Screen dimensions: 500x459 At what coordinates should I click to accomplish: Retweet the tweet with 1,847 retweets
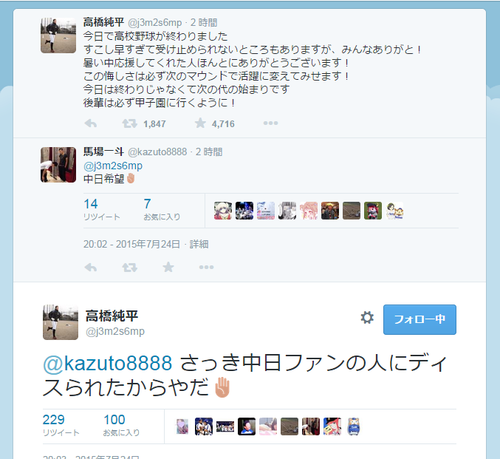click(x=129, y=124)
